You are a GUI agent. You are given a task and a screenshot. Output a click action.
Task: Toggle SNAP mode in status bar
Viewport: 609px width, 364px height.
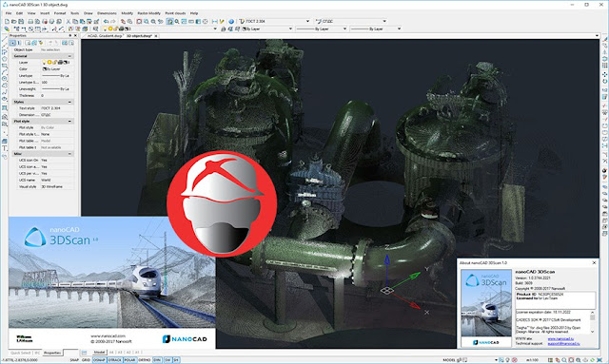click(x=74, y=360)
